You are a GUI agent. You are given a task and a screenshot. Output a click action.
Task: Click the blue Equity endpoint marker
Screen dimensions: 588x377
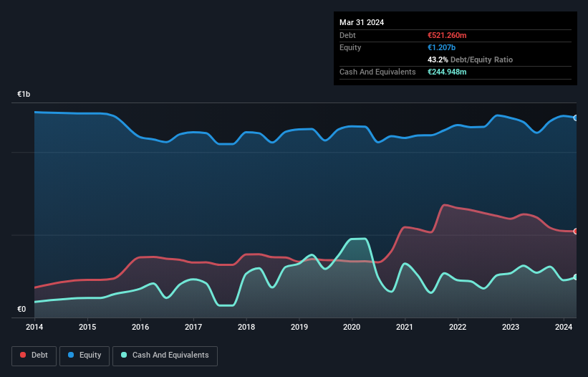(x=576, y=118)
